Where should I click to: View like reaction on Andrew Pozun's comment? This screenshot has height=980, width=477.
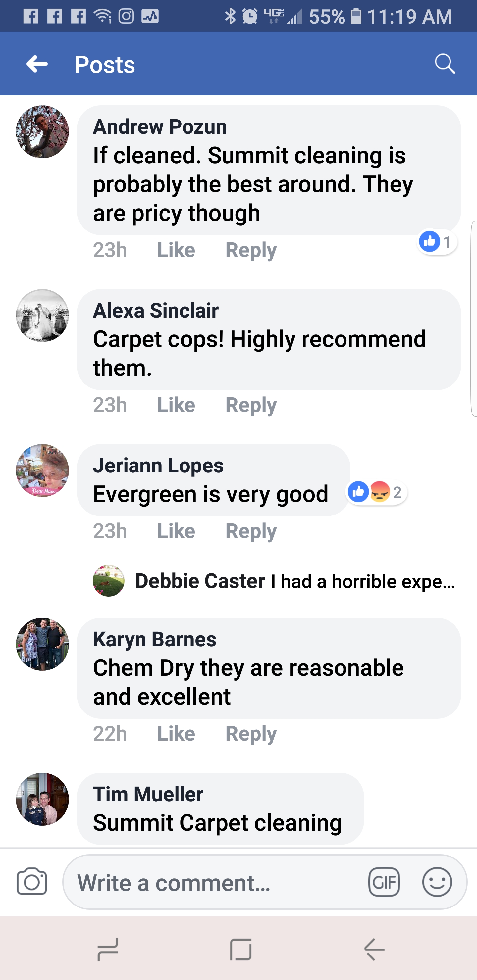(437, 242)
